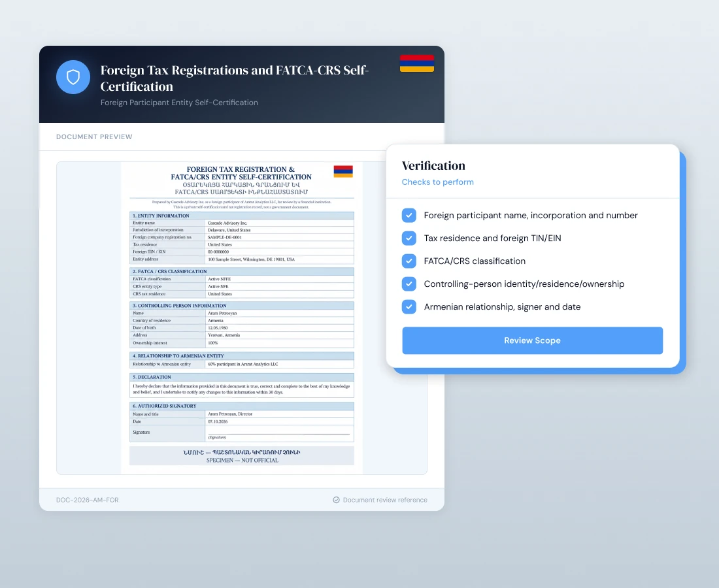Toggle Tax residence and foreign TIN/EIN checkbox
This screenshot has width=719, height=588.
(409, 238)
